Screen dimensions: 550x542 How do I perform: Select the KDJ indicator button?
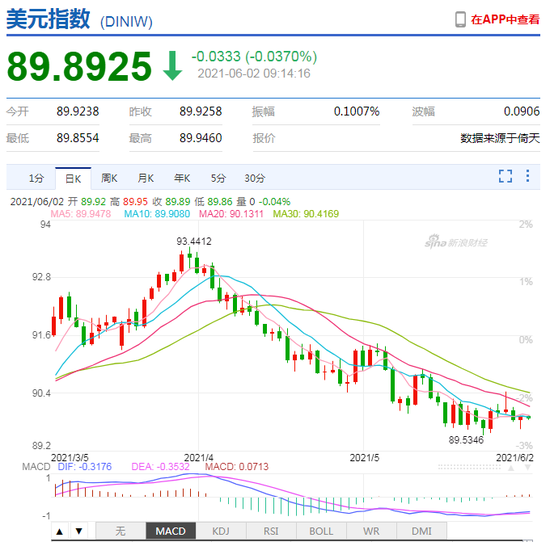(221, 531)
